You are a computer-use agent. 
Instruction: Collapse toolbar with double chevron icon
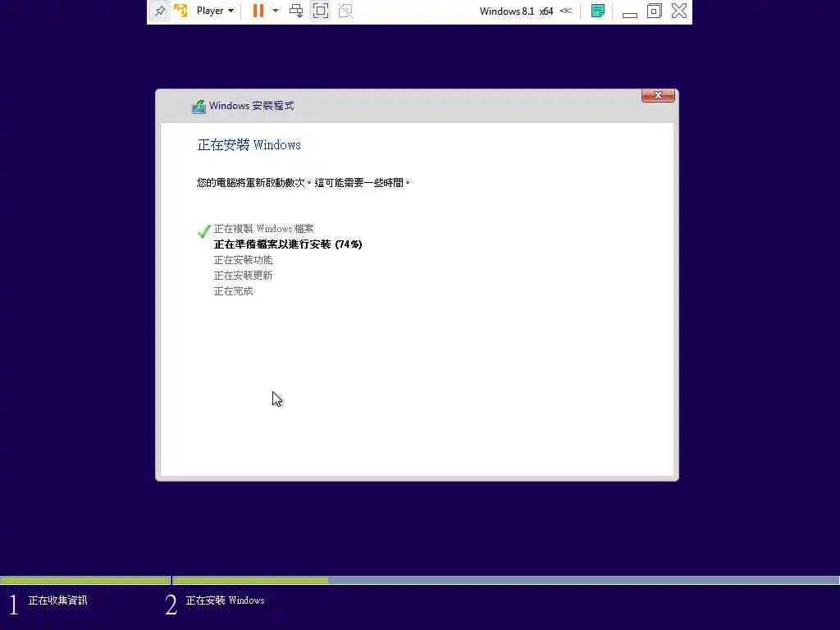(566, 11)
